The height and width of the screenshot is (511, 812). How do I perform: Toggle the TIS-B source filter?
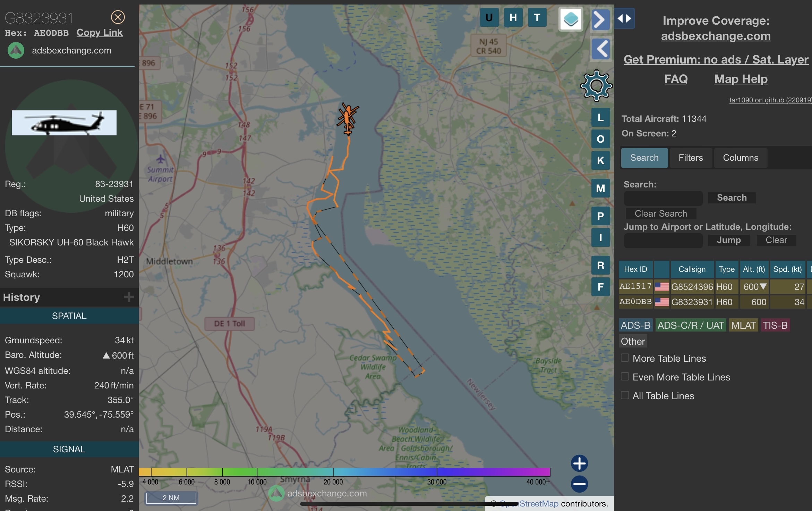[775, 326]
